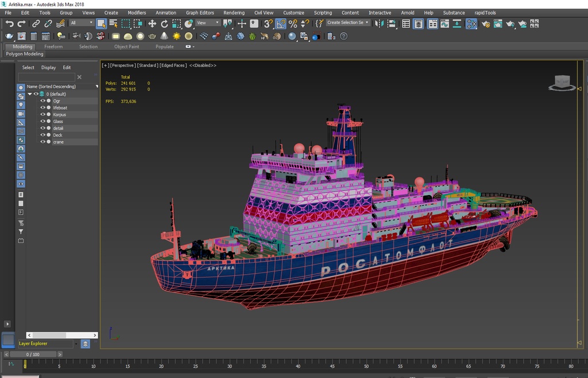Viewport: 588px width, 378px height.
Task: Click the Polygon Modeling panel button
Action: click(24, 54)
